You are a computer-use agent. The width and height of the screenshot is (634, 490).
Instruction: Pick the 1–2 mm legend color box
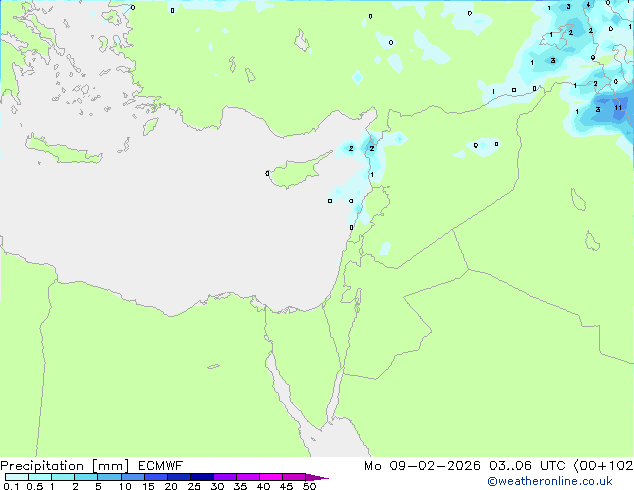tap(63, 477)
